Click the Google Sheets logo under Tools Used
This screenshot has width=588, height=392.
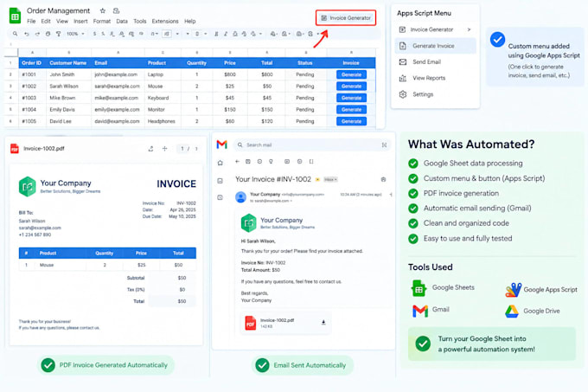pos(419,288)
